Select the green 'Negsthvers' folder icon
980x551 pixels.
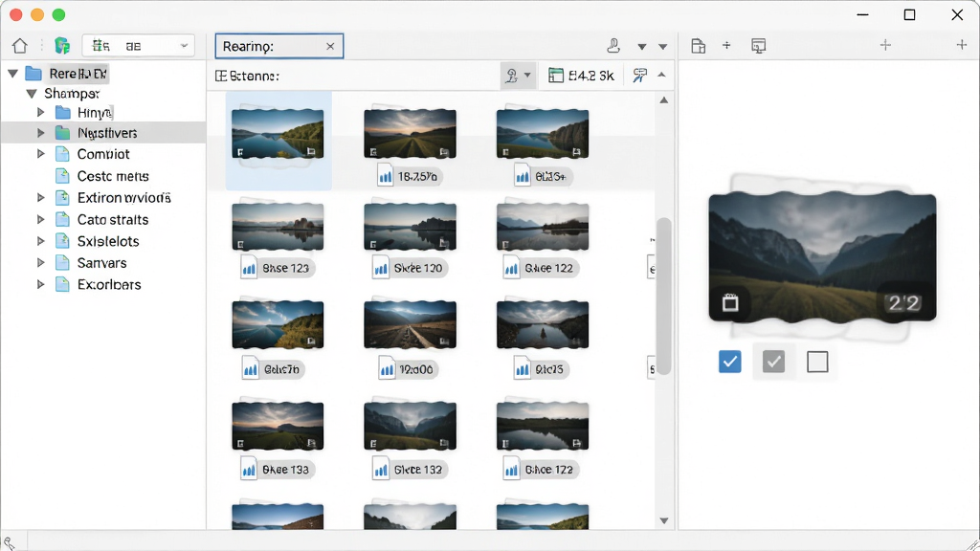click(62, 133)
